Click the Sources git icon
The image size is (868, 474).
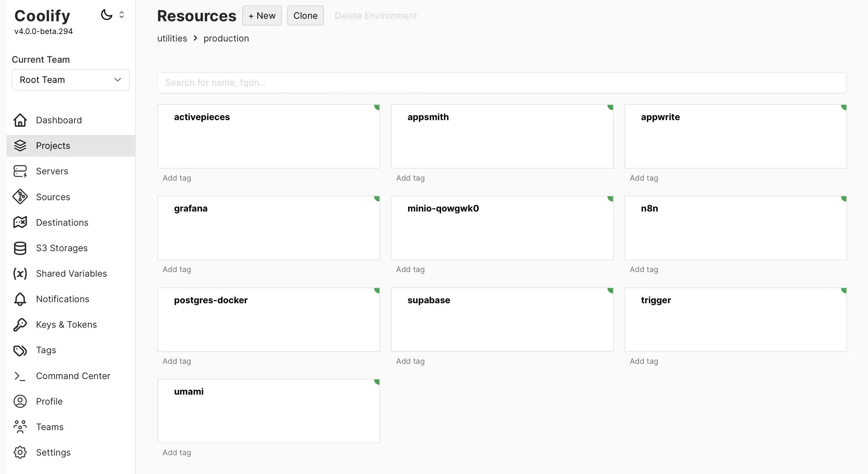pyautogui.click(x=20, y=197)
